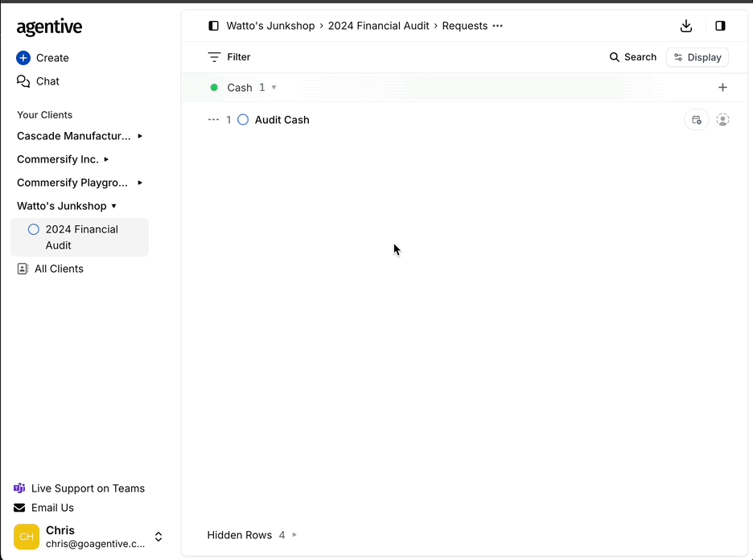Click the status circle next to Audit Cash

(243, 119)
